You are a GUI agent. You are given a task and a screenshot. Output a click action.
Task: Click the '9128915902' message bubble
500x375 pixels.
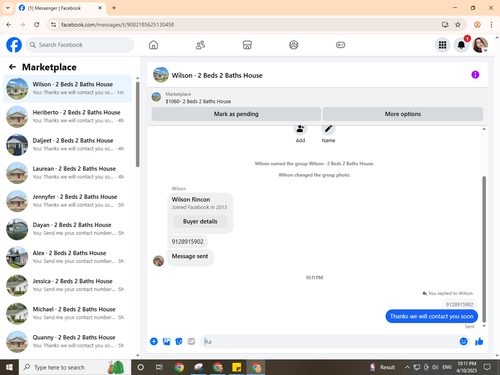point(187,242)
